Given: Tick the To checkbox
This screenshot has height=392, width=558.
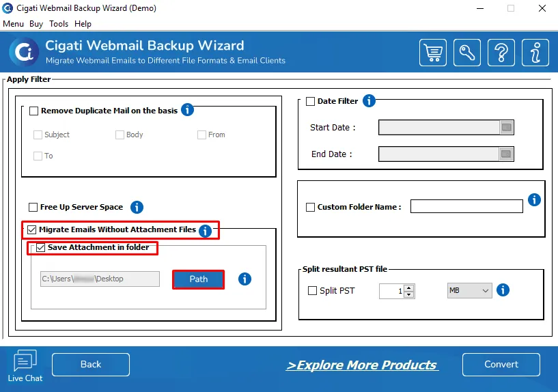Looking at the screenshot, I should tap(38, 156).
